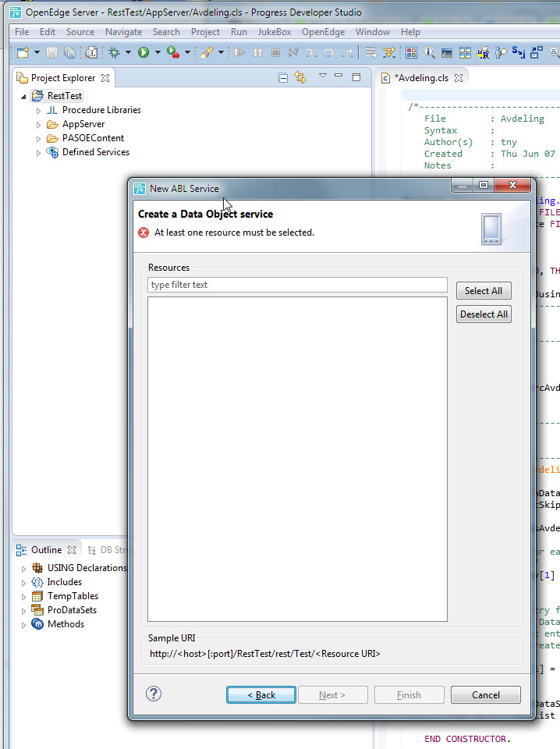This screenshot has height=749, width=560.
Task: Click the Terminate (stop) icon
Action: coord(275,52)
